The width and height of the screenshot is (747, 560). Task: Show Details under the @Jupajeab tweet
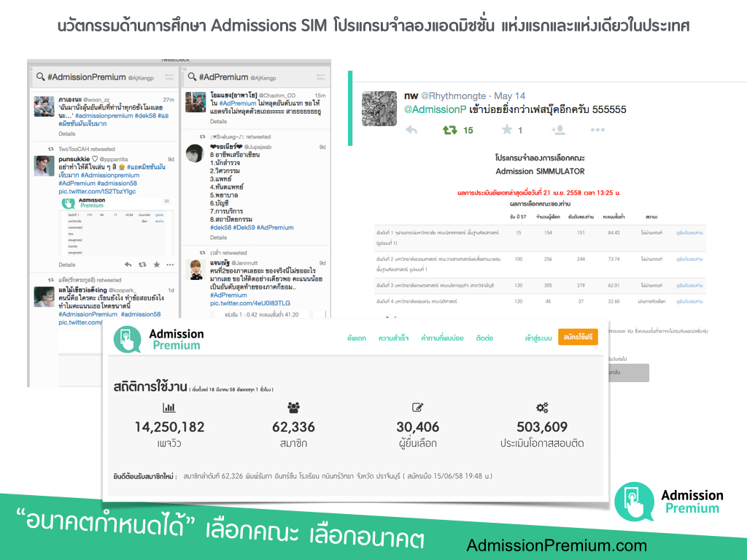[x=218, y=238]
